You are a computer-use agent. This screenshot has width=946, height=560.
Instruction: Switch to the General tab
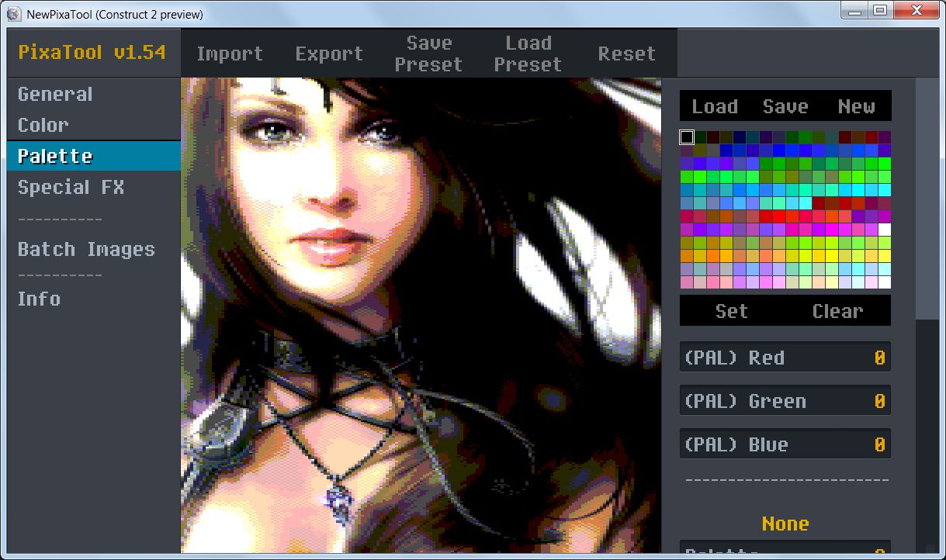point(54,93)
